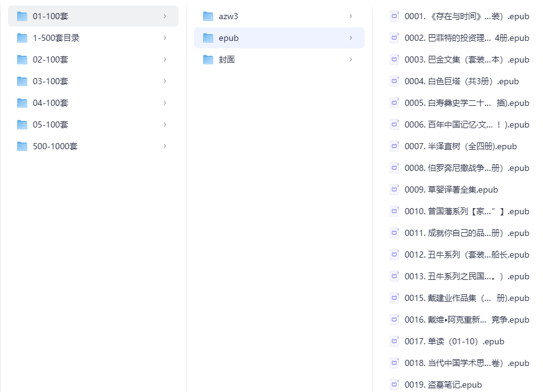
Task: Open the 封面 folder name
Action: click(x=227, y=59)
